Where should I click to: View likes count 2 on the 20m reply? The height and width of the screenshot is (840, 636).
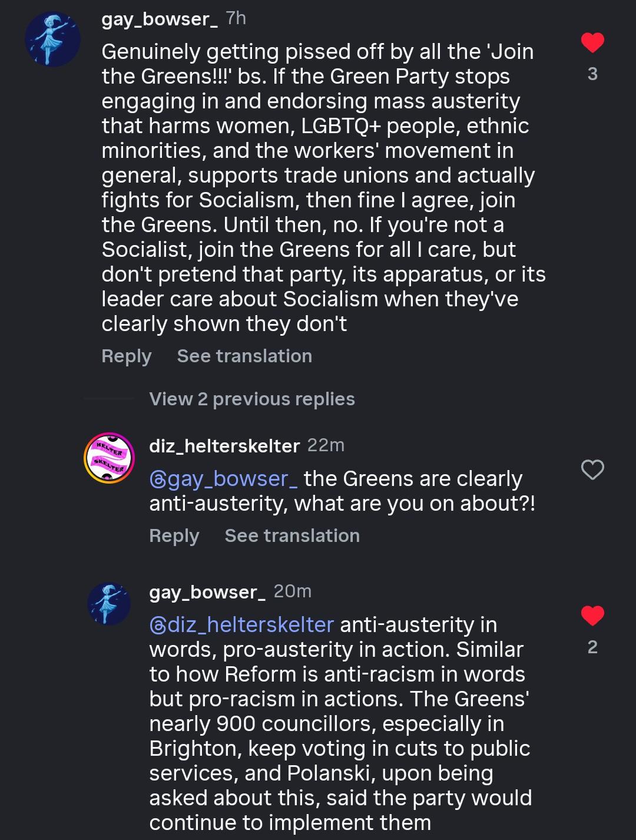tap(592, 647)
